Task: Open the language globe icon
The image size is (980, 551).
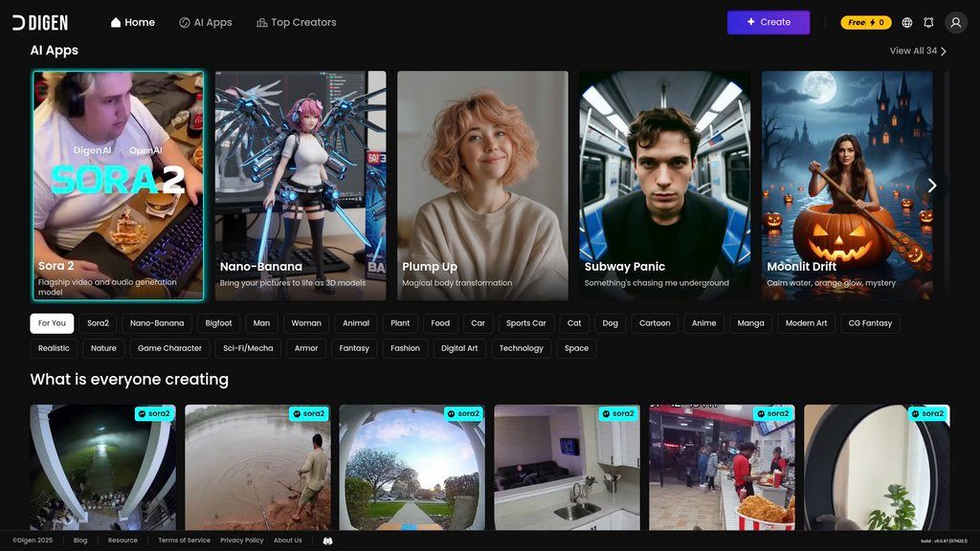Action: [907, 23]
